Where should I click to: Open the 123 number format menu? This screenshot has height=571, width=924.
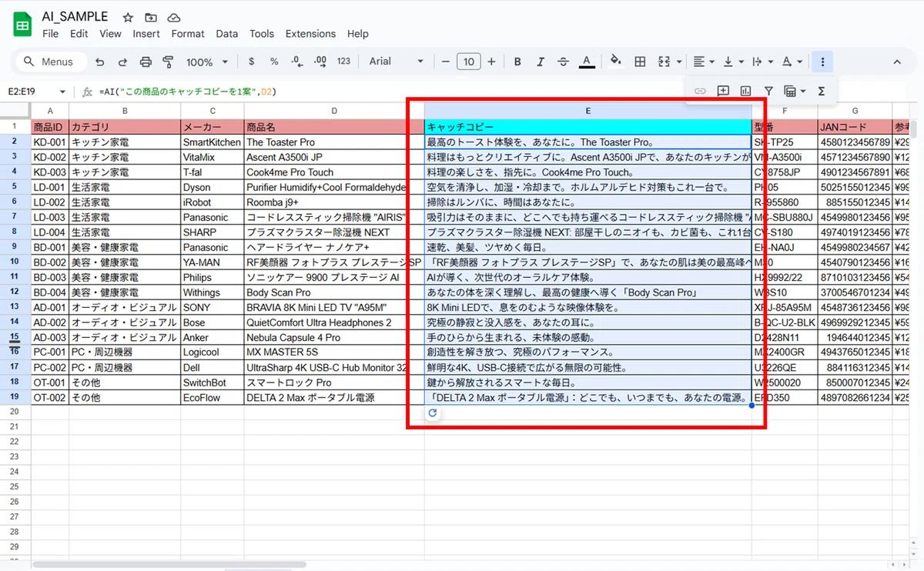343,62
